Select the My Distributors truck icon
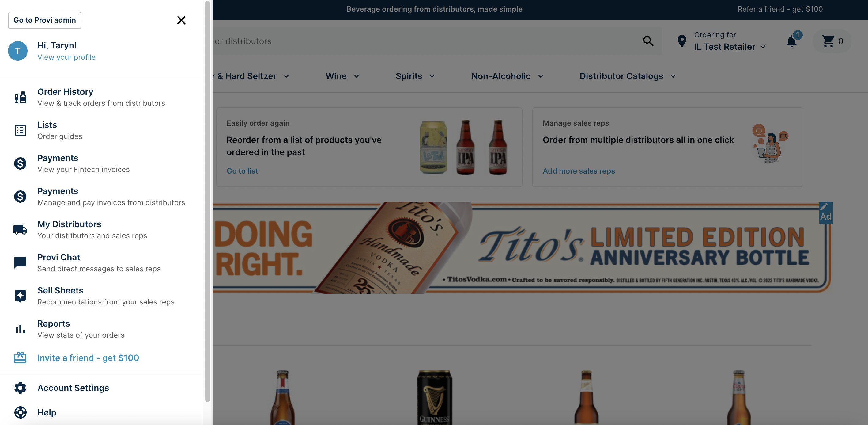 click(x=20, y=229)
